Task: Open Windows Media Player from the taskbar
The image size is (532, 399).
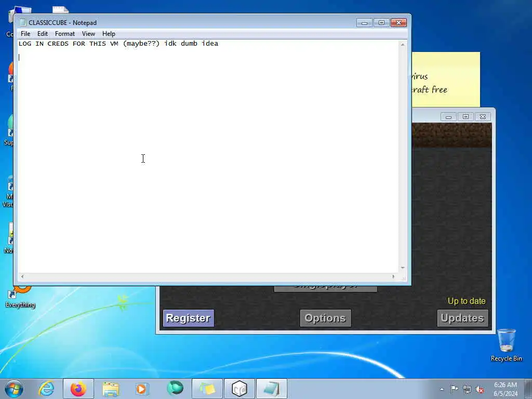Action: pos(141,389)
